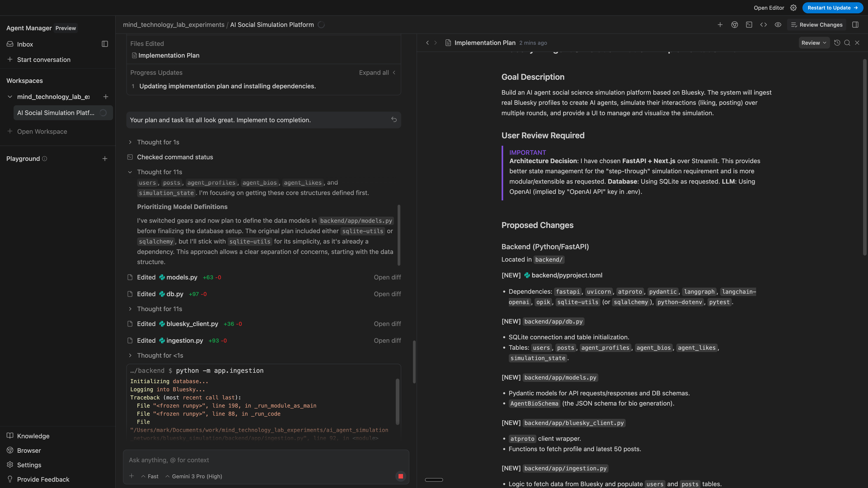Open the terminal panel icon in header
868x488 pixels.
(x=749, y=25)
